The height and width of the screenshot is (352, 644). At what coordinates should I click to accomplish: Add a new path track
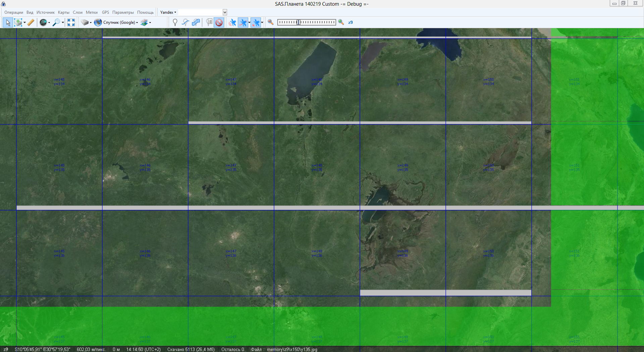click(185, 22)
